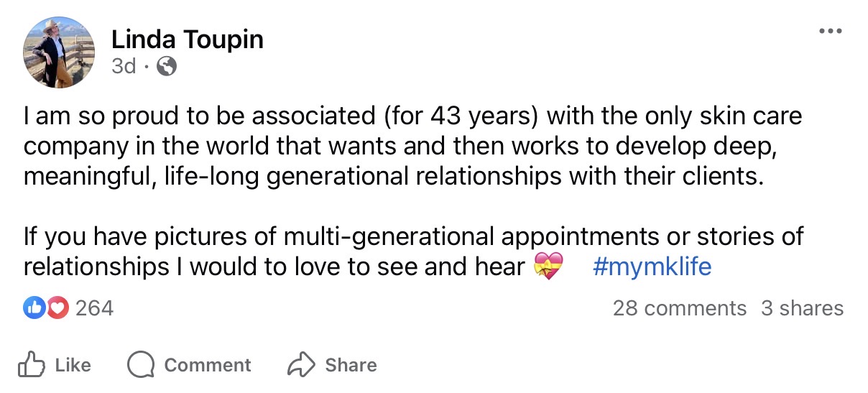868x393 pixels.
Task: Open the Linda Toupin profile name link
Action: click(188, 40)
